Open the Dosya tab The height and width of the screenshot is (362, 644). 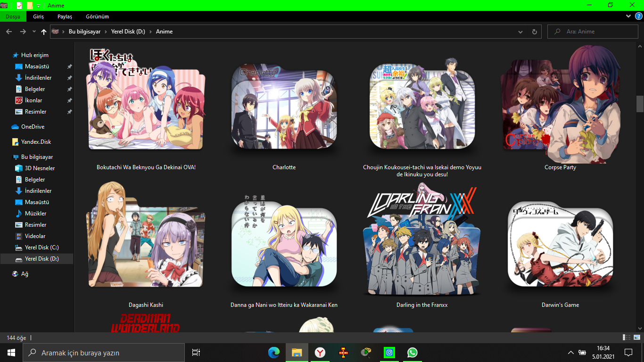pyautogui.click(x=13, y=16)
